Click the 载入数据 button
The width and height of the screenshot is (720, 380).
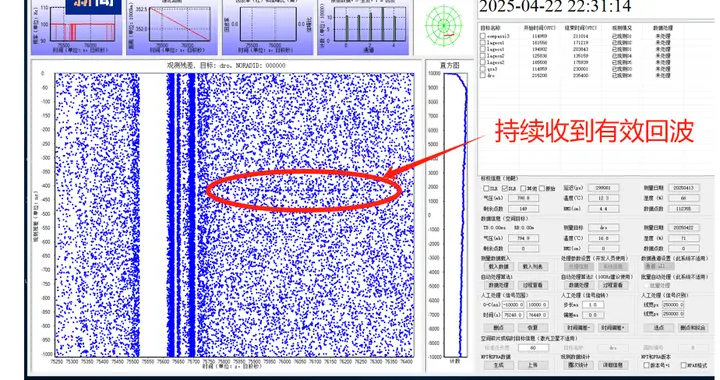pyautogui.click(x=499, y=267)
